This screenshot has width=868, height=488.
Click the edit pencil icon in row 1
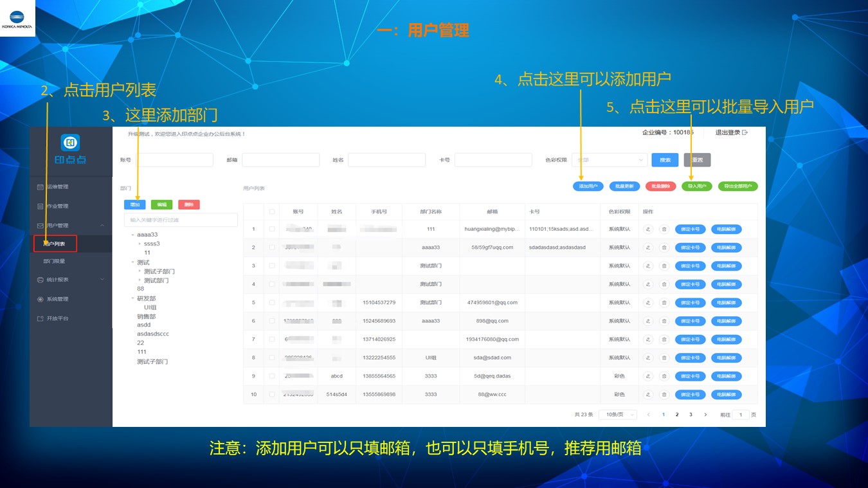point(648,229)
